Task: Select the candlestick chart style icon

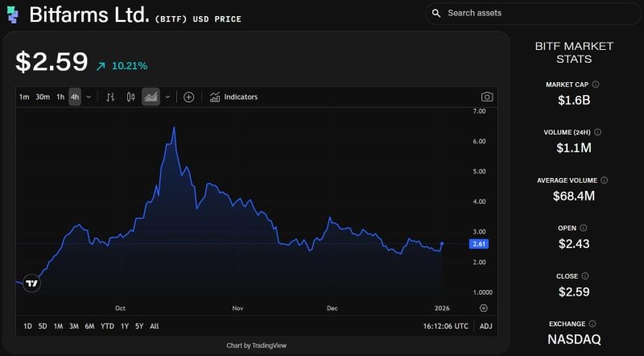Action: pos(130,97)
